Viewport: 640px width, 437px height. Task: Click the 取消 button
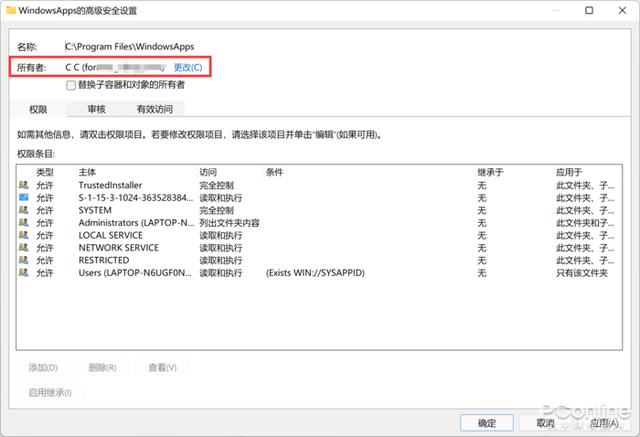point(545,423)
